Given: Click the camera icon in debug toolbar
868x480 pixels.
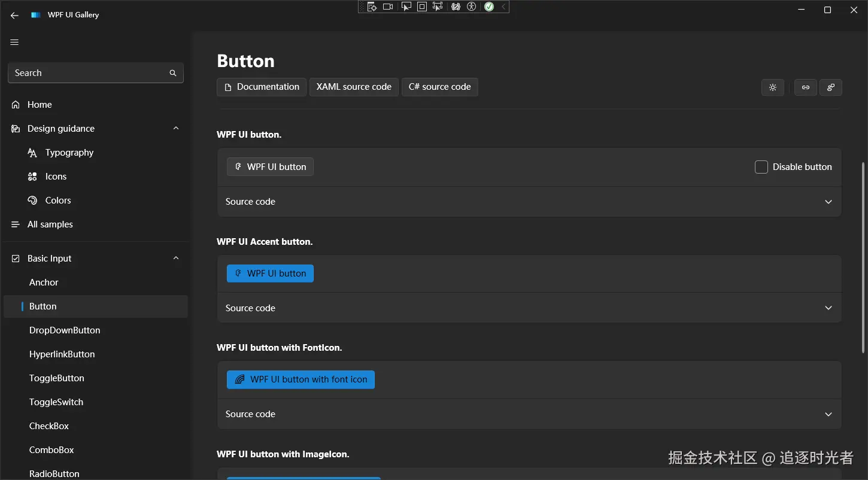Looking at the screenshot, I should point(388,7).
